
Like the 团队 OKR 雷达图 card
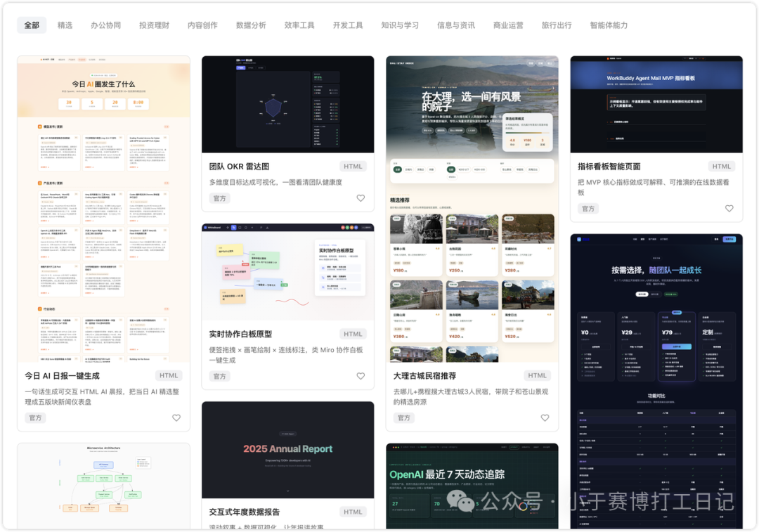click(361, 198)
